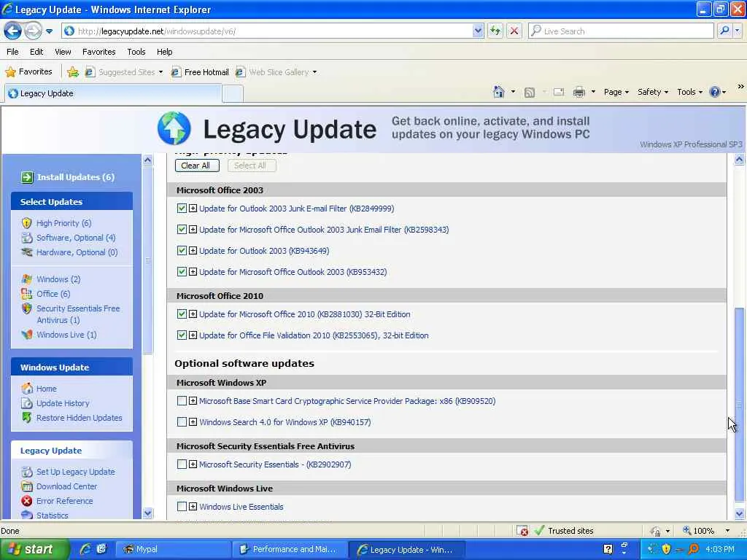Click the Download Center icon
The height and width of the screenshot is (560, 747).
(27, 486)
